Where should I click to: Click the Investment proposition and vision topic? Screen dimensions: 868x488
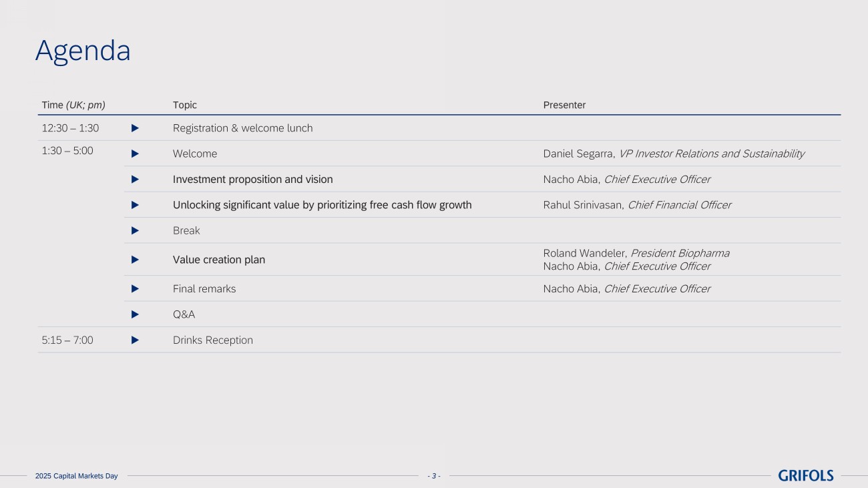click(252, 180)
